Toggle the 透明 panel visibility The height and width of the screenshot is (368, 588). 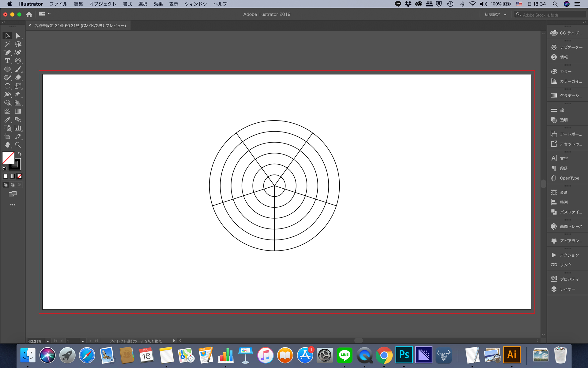pos(564,120)
